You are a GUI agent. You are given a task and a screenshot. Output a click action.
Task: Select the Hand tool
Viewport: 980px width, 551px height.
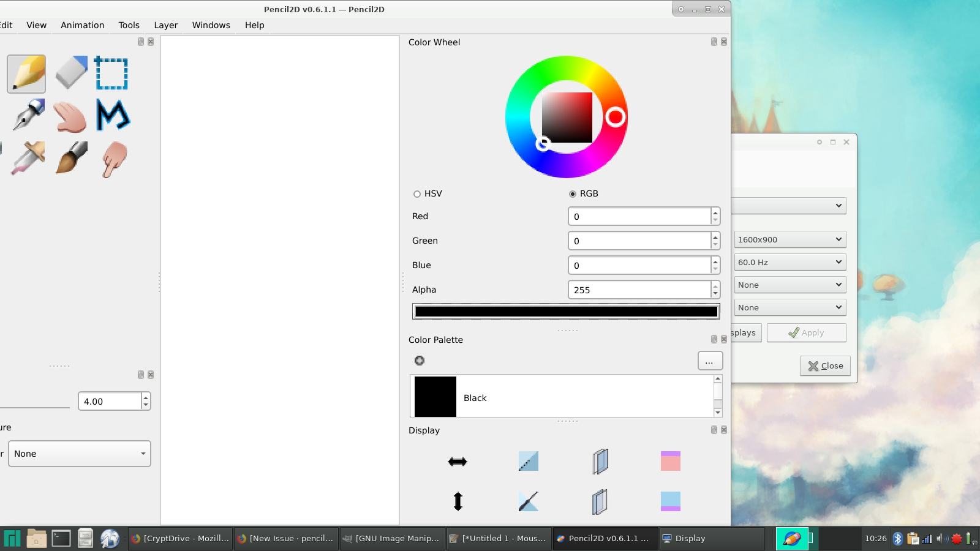click(x=70, y=116)
